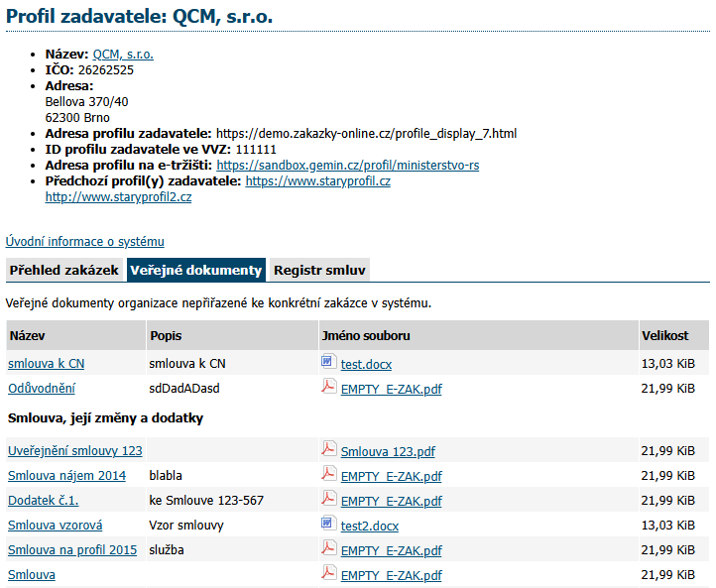The width and height of the screenshot is (716, 588).
Task: Visit the www.staryprofil.cz previous profile link
Action: [317, 181]
